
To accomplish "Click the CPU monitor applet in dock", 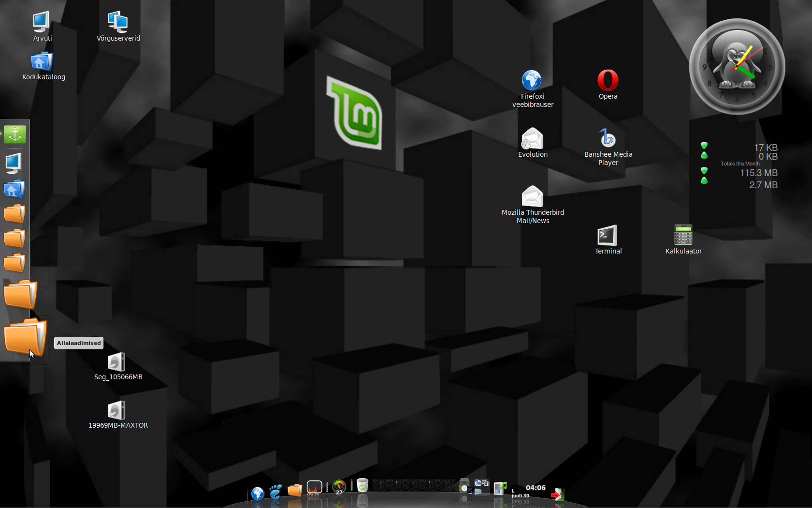I will coord(314,488).
